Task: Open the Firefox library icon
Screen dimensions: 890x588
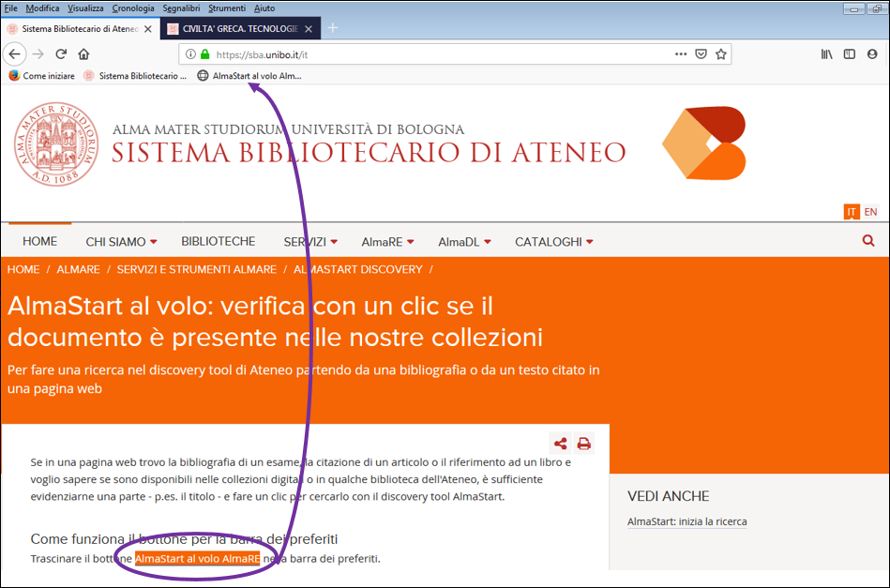Action: [x=826, y=54]
